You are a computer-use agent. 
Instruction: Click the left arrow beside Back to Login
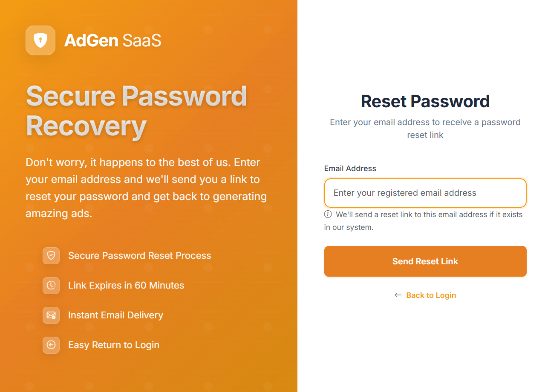(398, 295)
